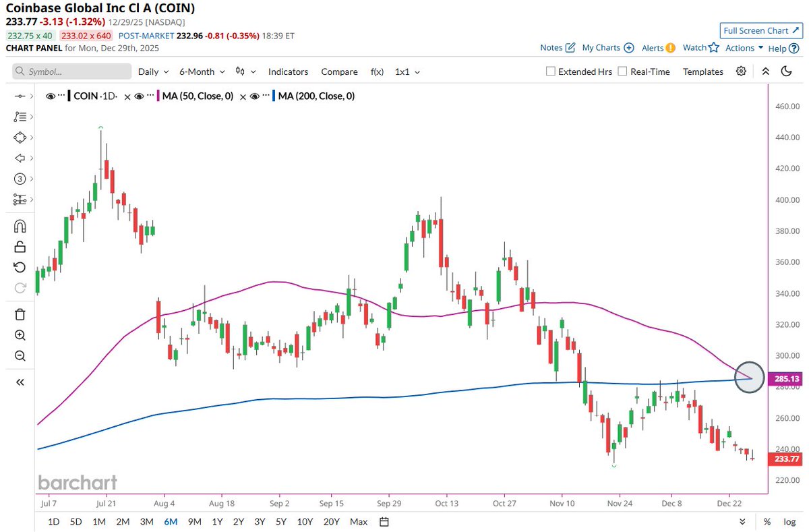Zoom in using the magnifier plus icon
This screenshot has height=532, width=809.
coord(20,335)
